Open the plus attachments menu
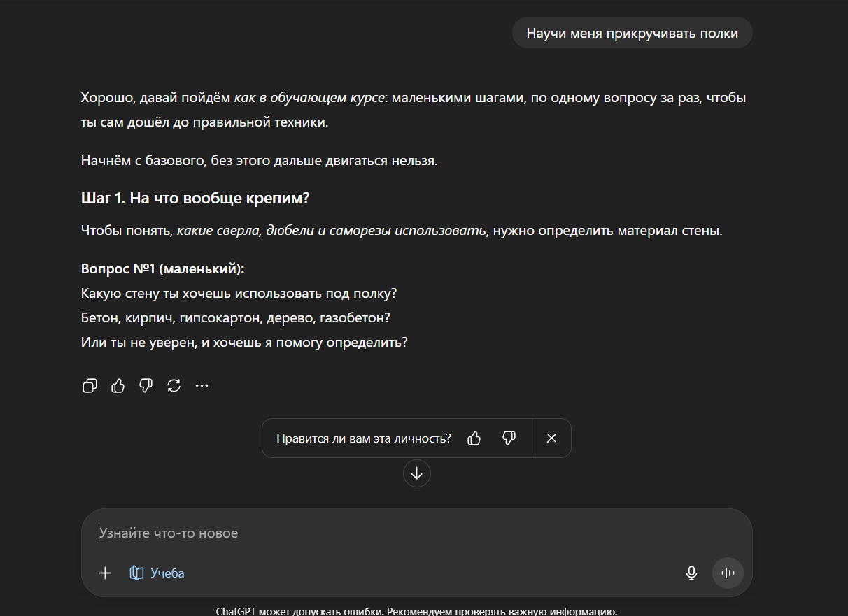848x616 pixels. pyautogui.click(x=105, y=573)
